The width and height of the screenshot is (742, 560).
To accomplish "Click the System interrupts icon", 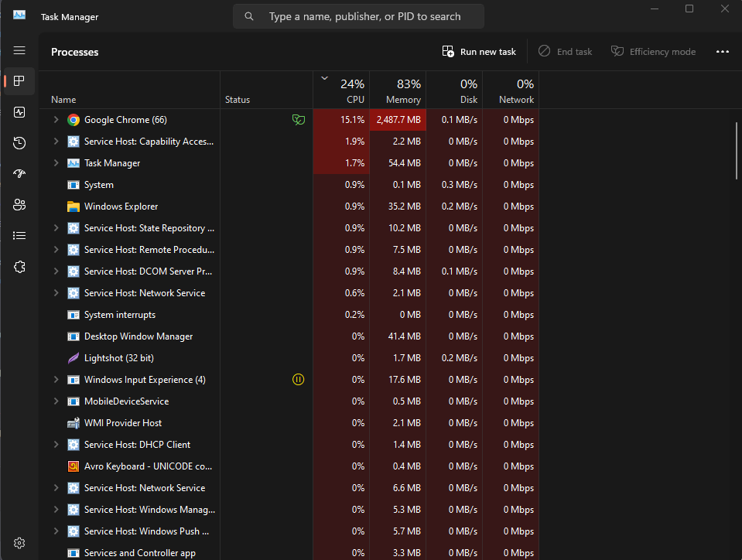I will [x=74, y=315].
